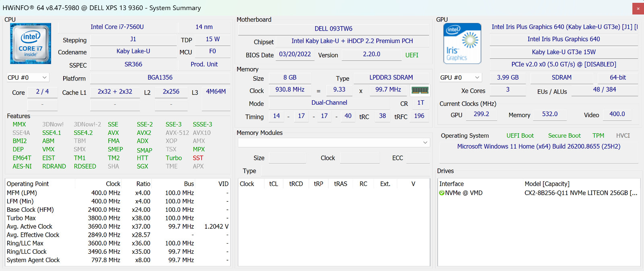Click the Intel Iris Graphics logo

[462, 43]
